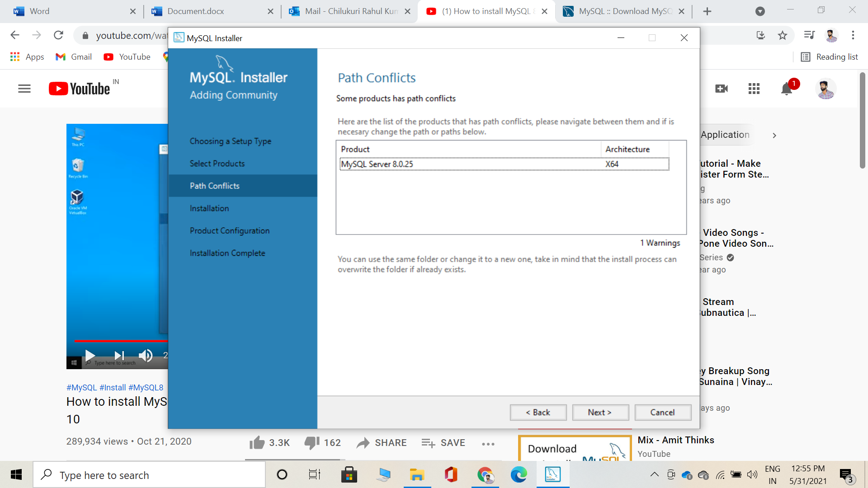Close the Word browser tab
The height and width of the screenshot is (488, 868).
coord(133,11)
